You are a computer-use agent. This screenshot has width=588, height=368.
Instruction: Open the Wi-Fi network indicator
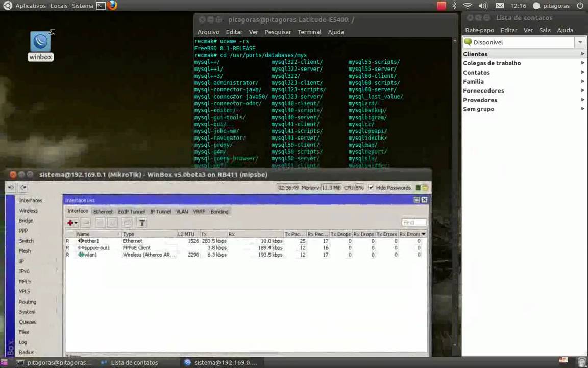[467, 6]
